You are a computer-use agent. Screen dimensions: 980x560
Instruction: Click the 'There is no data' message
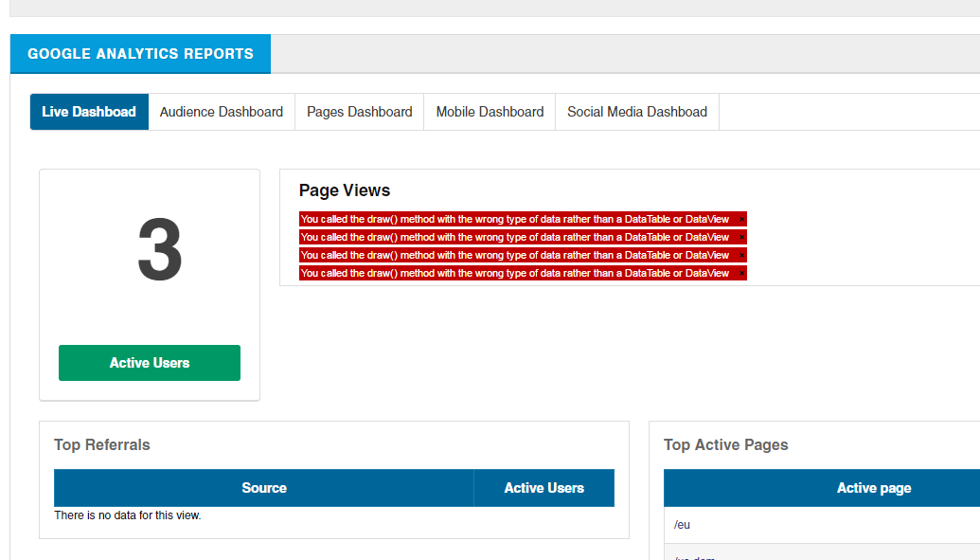[128, 515]
